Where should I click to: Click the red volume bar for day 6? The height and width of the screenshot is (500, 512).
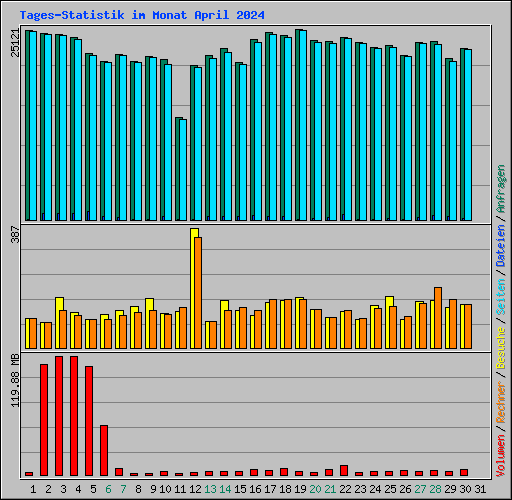104,450
